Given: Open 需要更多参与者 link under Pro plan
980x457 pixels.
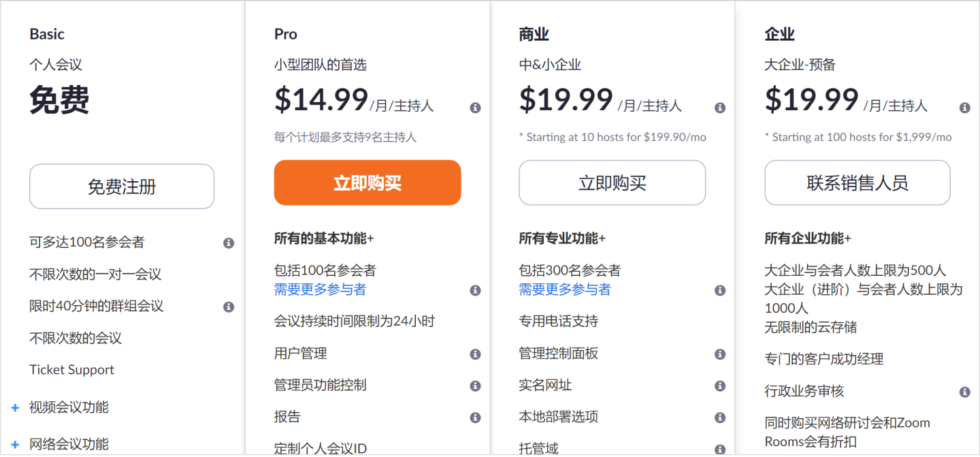Looking at the screenshot, I should [320, 289].
